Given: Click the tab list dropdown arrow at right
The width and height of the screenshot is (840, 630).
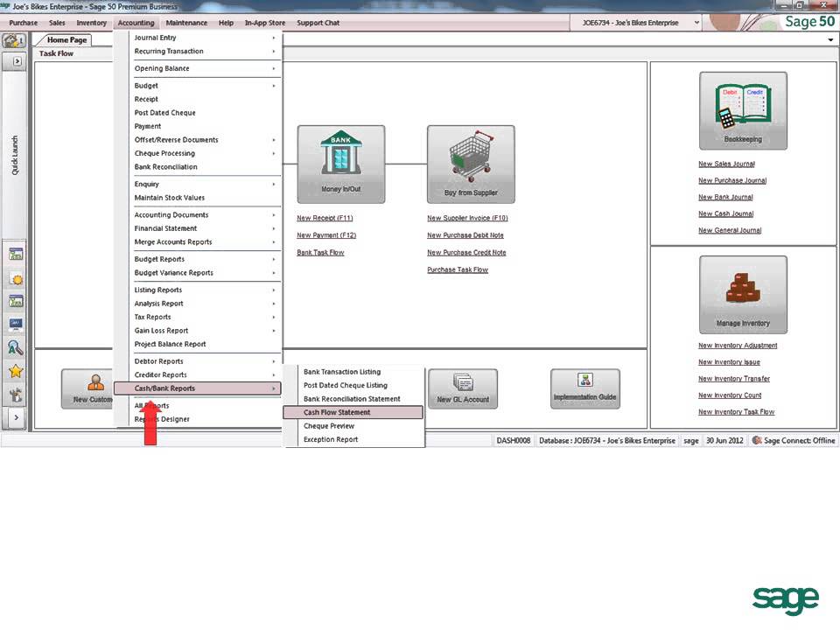Looking at the screenshot, I should click(x=830, y=39).
